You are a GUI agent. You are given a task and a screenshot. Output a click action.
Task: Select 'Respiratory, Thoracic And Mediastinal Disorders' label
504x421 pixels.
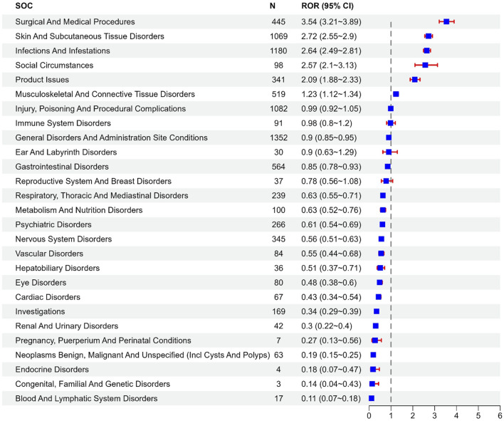pyautogui.click(x=102, y=196)
